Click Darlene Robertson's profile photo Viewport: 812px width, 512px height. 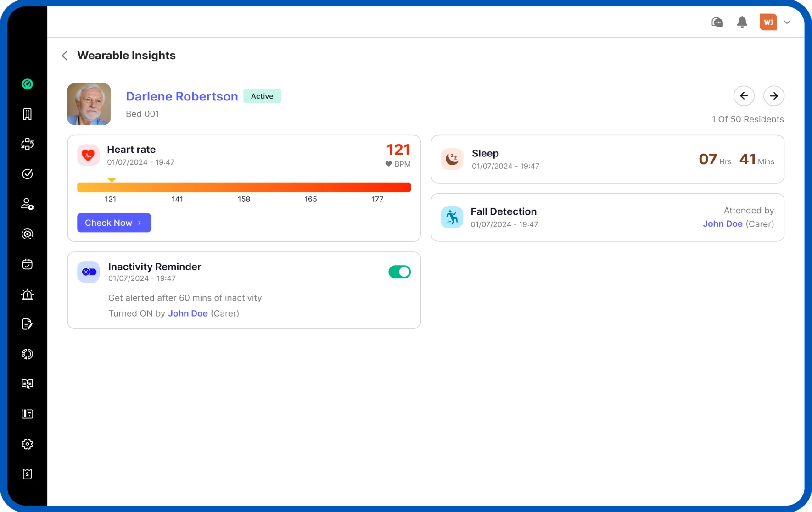(89, 104)
